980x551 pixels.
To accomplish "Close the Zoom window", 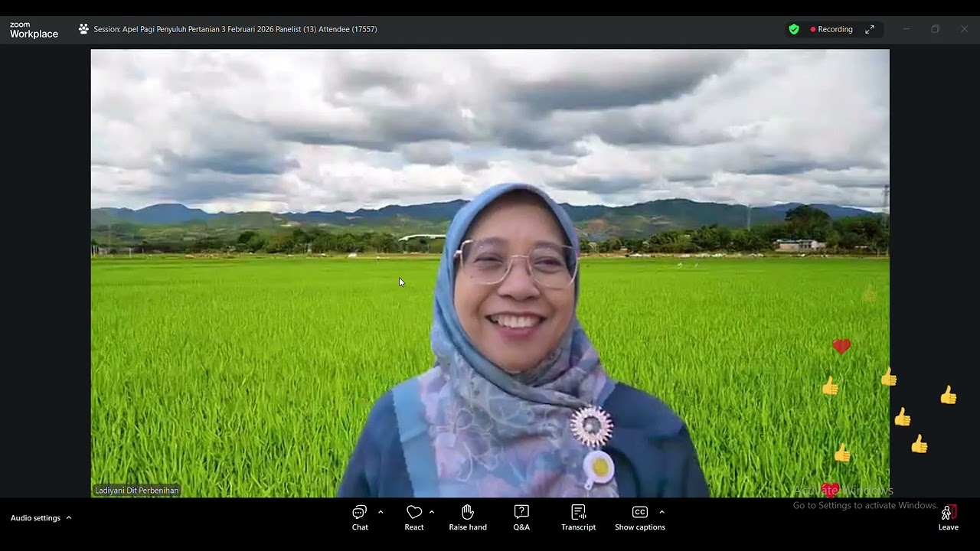I will click(x=964, y=29).
